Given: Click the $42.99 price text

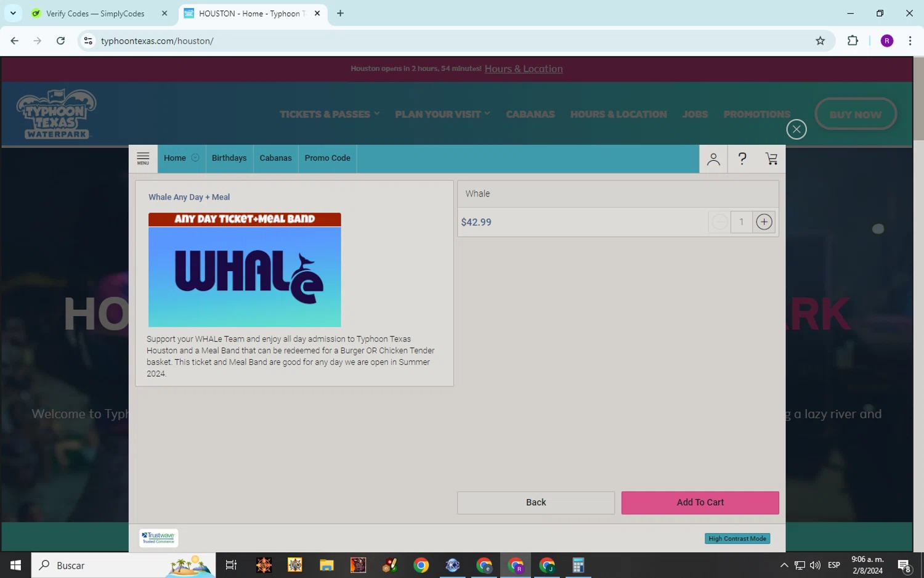Looking at the screenshot, I should tap(476, 222).
